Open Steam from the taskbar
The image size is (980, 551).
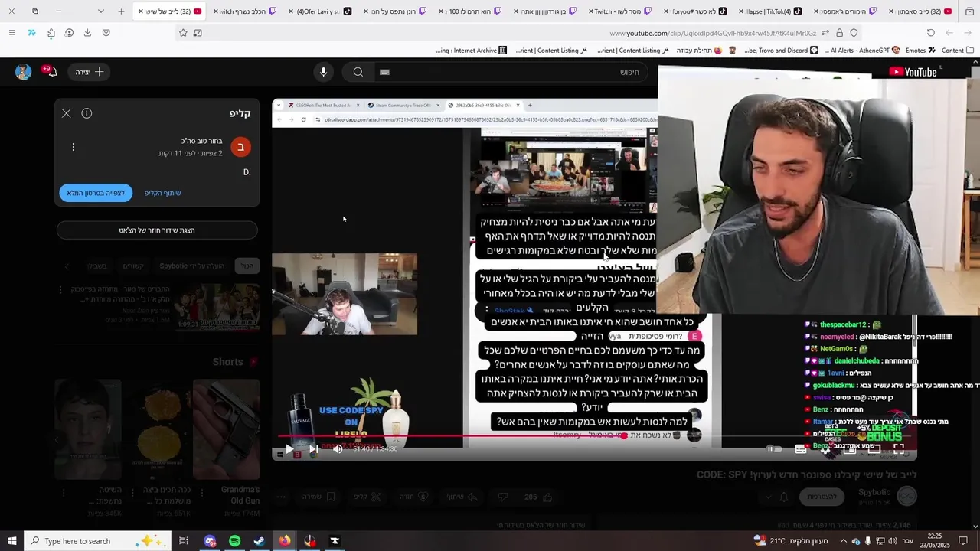[260, 541]
